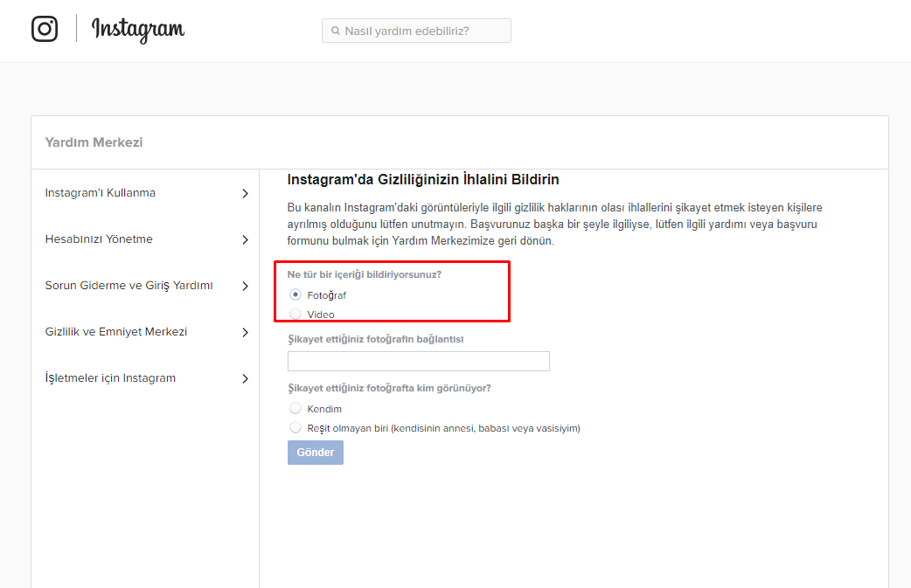Viewport: 911px width, 588px height.
Task: Expand chevron beside Sorun Giderme ve Giriş Yardımı
Action: click(245, 286)
